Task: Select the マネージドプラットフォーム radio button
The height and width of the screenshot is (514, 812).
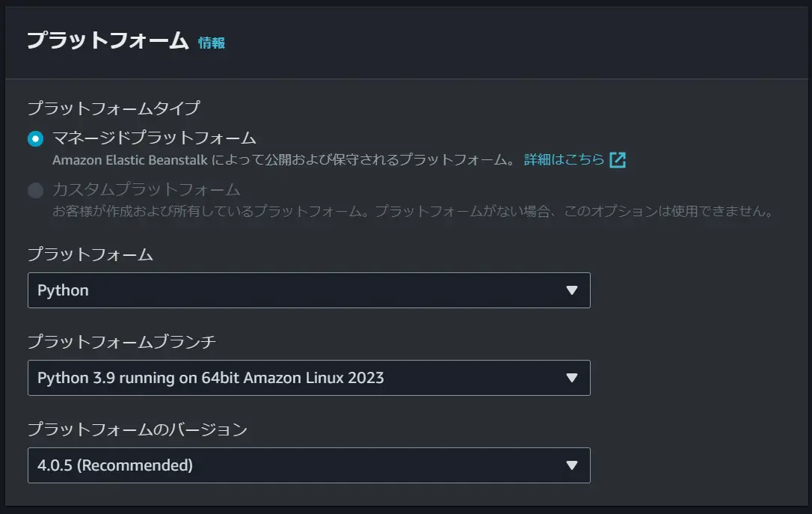Action: [x=35, y=139]
